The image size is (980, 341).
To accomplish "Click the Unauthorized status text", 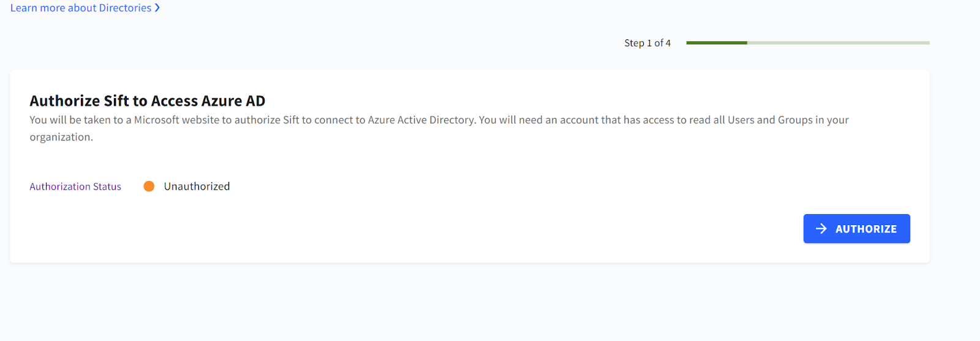I will [197, 186].
